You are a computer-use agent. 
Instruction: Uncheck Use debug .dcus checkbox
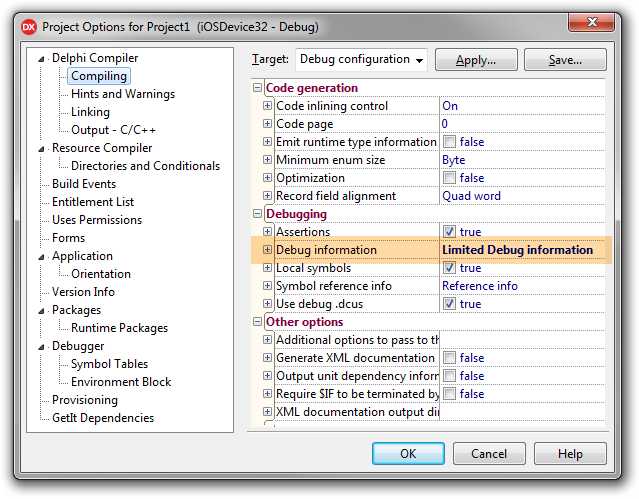(450, 304)
